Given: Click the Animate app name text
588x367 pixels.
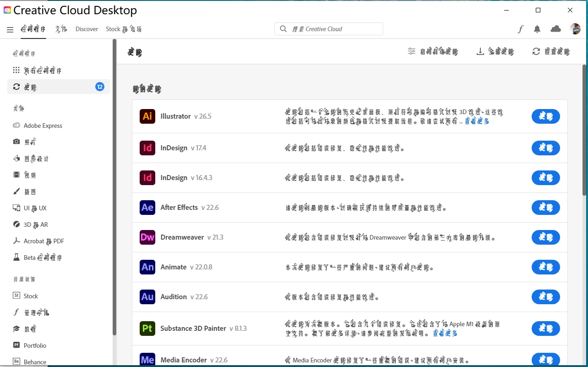Looking at the screenshot, I should point(174,267).
